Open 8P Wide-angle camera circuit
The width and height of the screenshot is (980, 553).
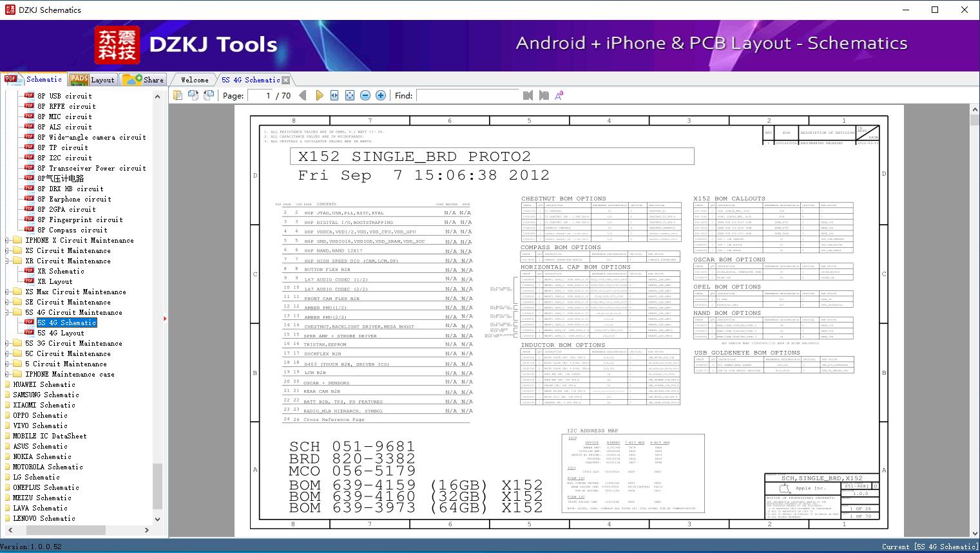[91, 137]
